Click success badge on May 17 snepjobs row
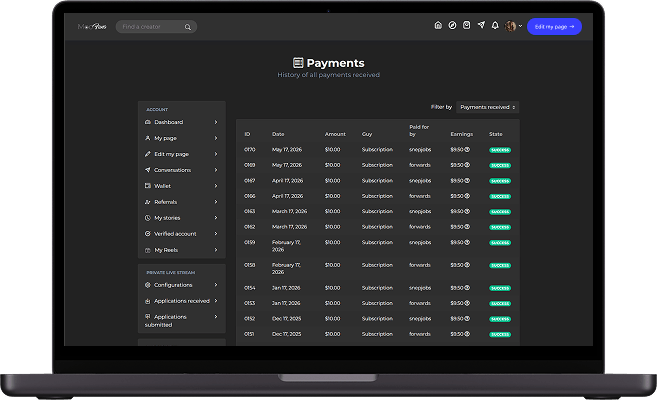This screenshot has height=401, width=657. pyautogui.click(x=500, y=150)
